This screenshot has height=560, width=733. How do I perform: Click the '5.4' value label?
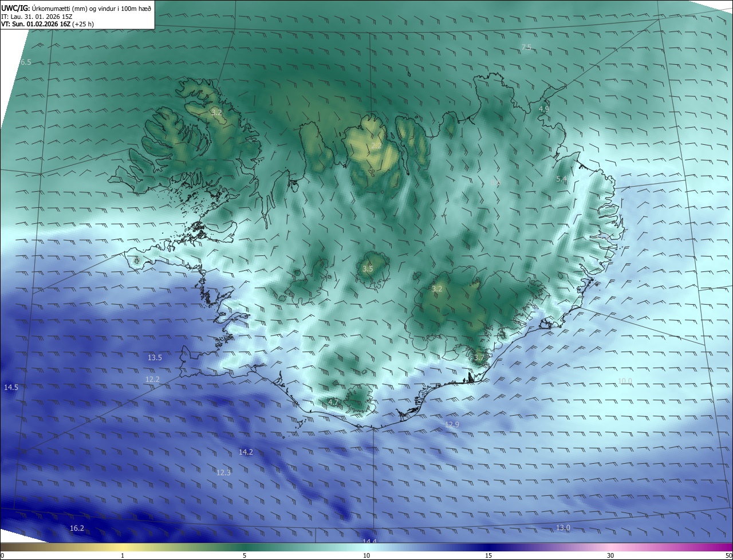[x=561, y=179]
